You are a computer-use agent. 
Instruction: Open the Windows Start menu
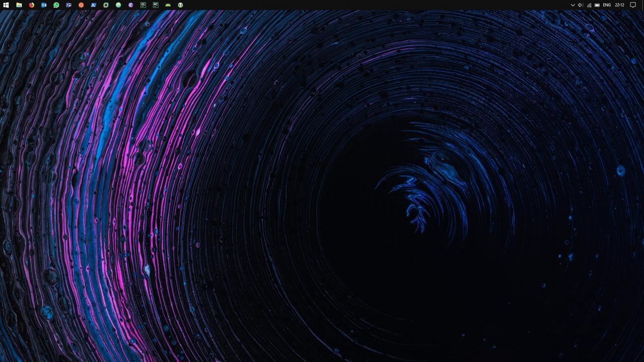tap(6, 5)
